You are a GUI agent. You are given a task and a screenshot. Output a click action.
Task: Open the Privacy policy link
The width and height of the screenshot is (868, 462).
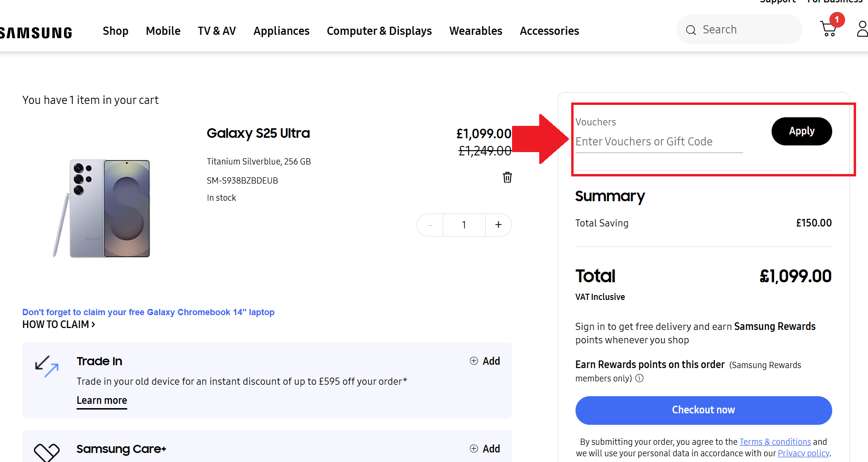[804, 453]
